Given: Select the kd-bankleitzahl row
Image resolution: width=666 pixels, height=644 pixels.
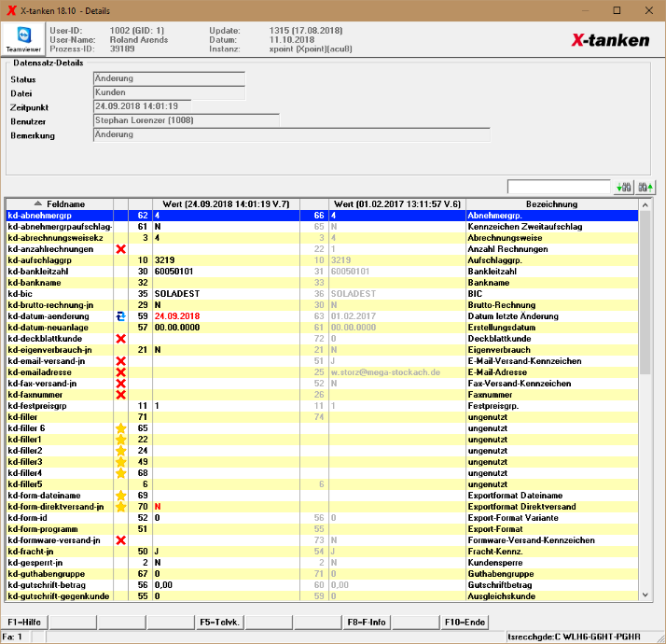Looking at the screenshot, I should (x=322, y=272).
